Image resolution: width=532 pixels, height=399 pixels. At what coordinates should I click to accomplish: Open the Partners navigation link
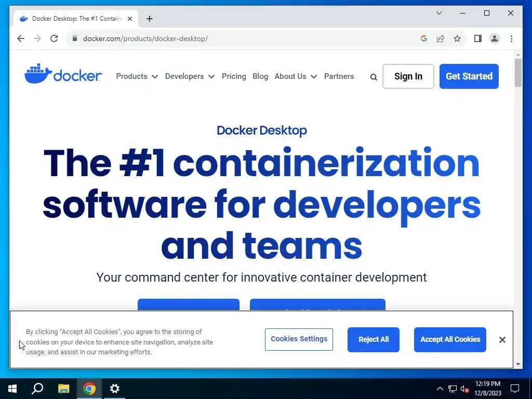point(339,76)
